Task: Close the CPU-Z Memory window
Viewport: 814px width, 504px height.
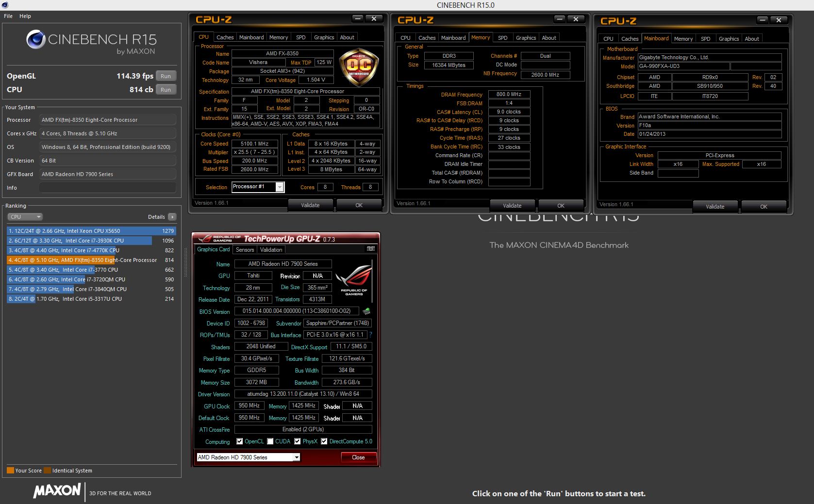Action: click(576, 19)
